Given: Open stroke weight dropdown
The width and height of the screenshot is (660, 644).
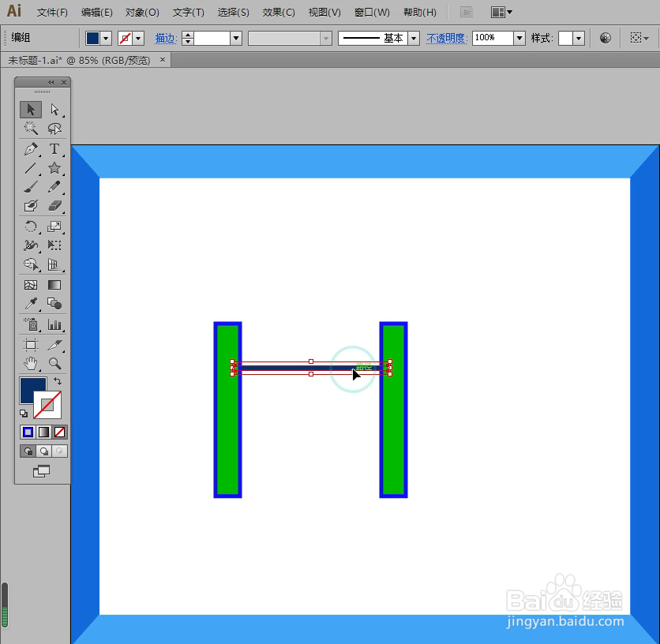Looking at the screenshot, I should (x=236, y=39).
